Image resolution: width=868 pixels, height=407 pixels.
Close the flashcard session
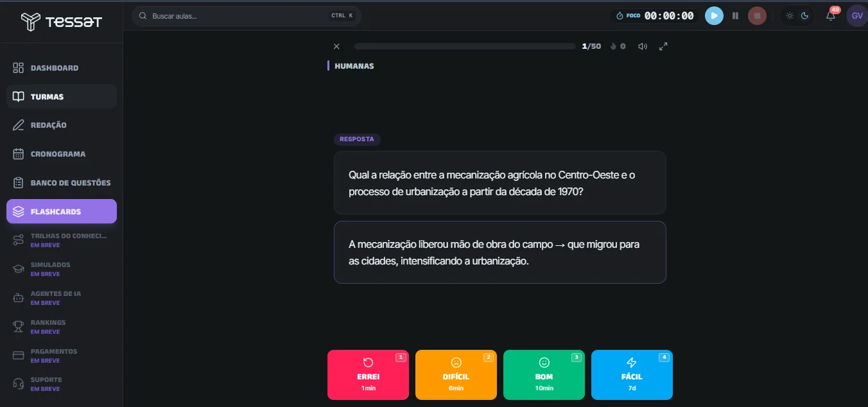(336, 46)
